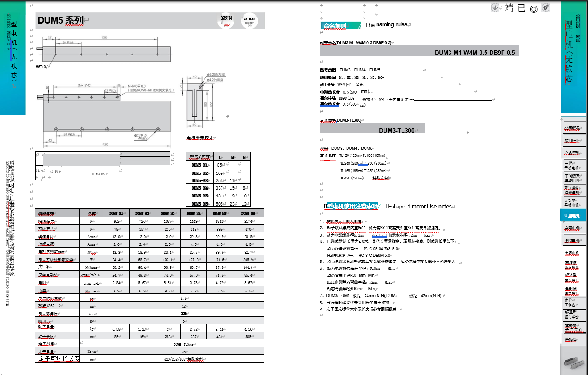Click the 型号/尺寸 size table header cell
The height and width of the screenshot is (375, 588).
coord(199,156)
